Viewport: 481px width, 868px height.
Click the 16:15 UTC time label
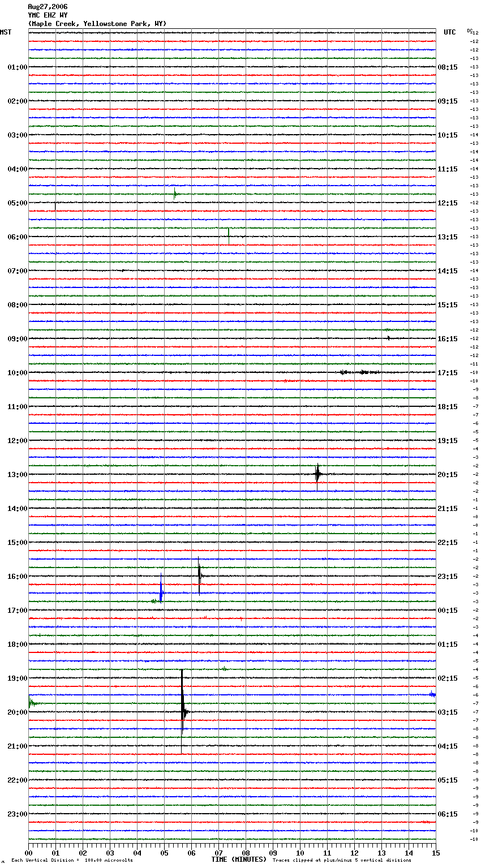click(448, 339)
